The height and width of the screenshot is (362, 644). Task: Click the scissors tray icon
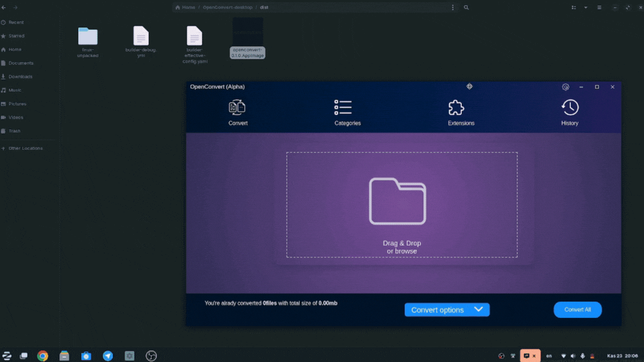click(513, 356)
